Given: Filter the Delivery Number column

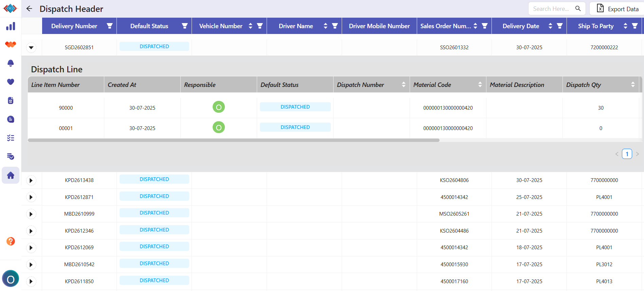Looking at the screenshot, I should pos(110,26).
